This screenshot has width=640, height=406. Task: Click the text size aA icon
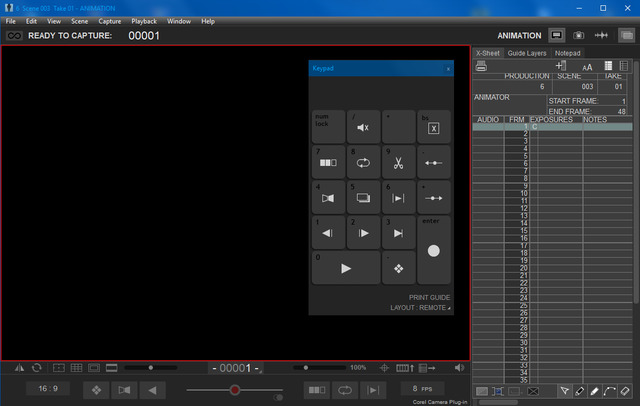click(x=587, y=67)
